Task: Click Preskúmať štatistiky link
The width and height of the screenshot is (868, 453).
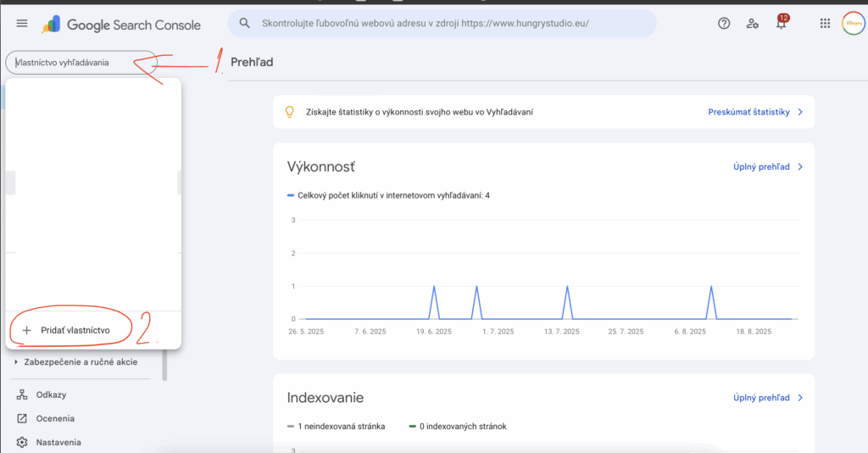Action: click(748, 112)
